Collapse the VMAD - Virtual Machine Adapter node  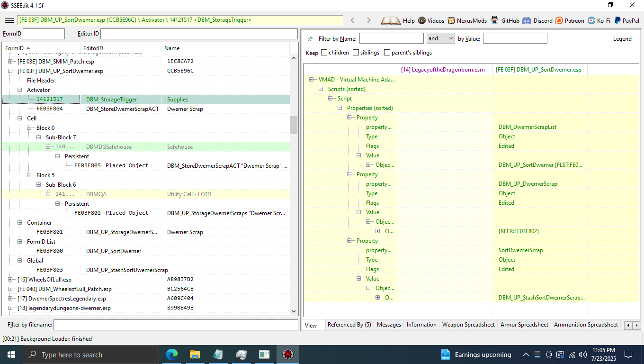(x=312, y=80)
